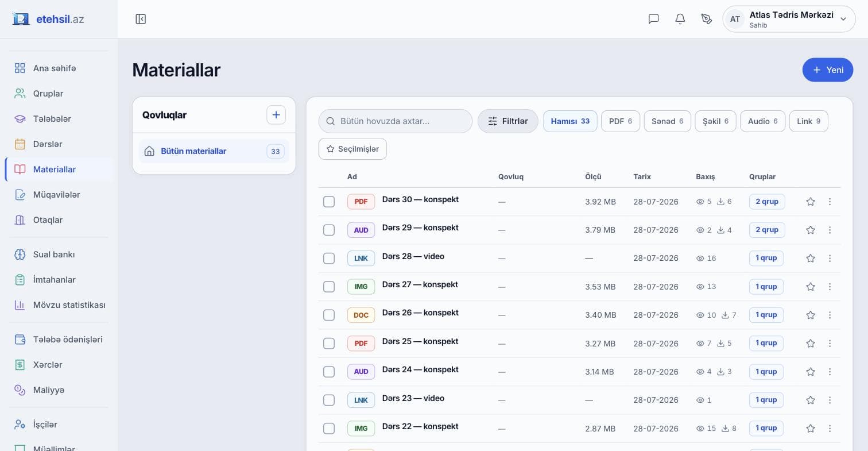
Task: Switch to the Sənəd filter tab
Action: [668, 121]
